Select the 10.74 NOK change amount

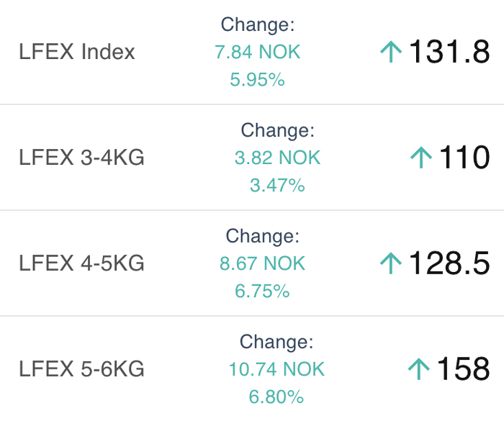[x=276, y=369]
